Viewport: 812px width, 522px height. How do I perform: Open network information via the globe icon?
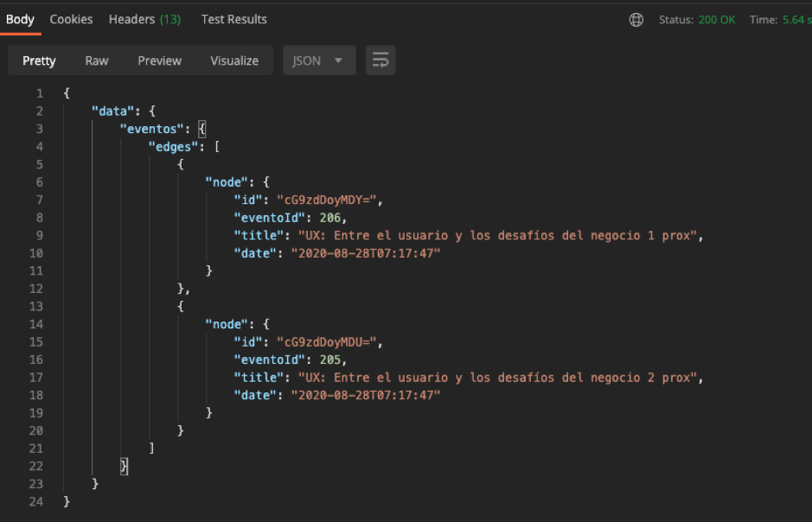coord(636,19)
